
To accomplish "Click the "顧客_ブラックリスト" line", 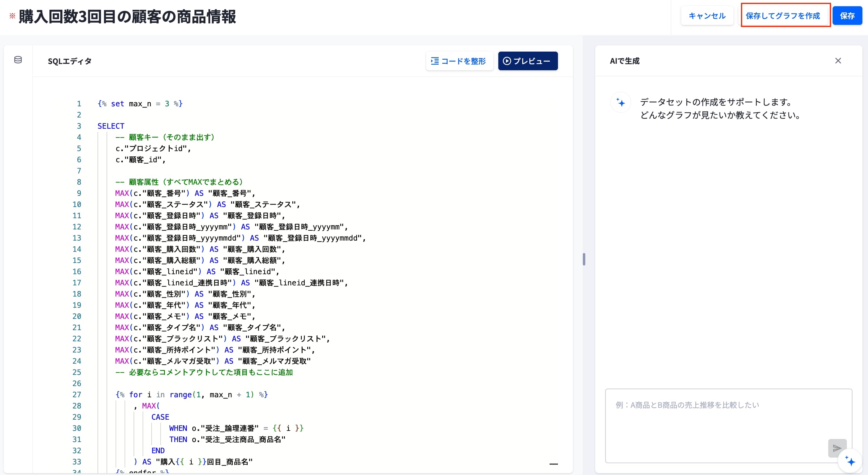I will [222, 339].
